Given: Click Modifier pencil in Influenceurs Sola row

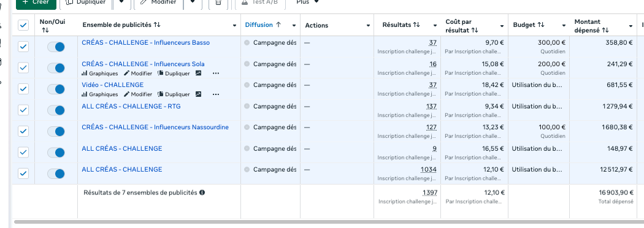Looking at the screenshot, I should click(138, 74).
